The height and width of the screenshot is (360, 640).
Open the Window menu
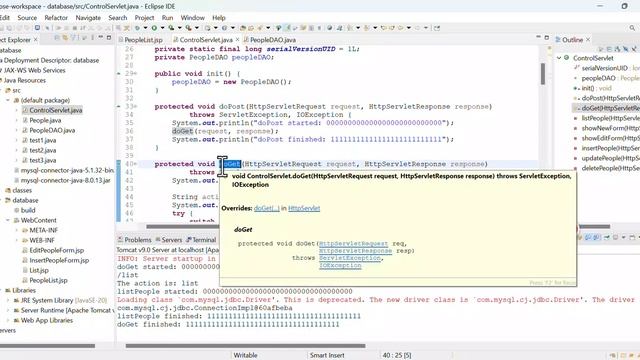pyautogui.click(x=193, y=18)
